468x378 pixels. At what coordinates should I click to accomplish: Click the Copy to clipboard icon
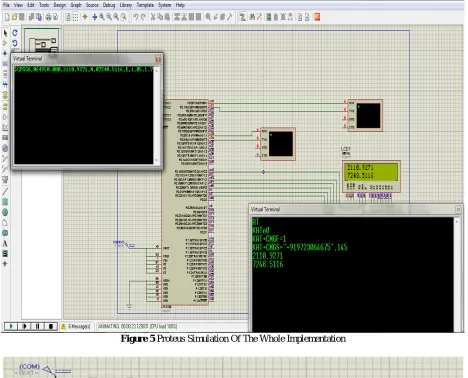tap(160, 17)
